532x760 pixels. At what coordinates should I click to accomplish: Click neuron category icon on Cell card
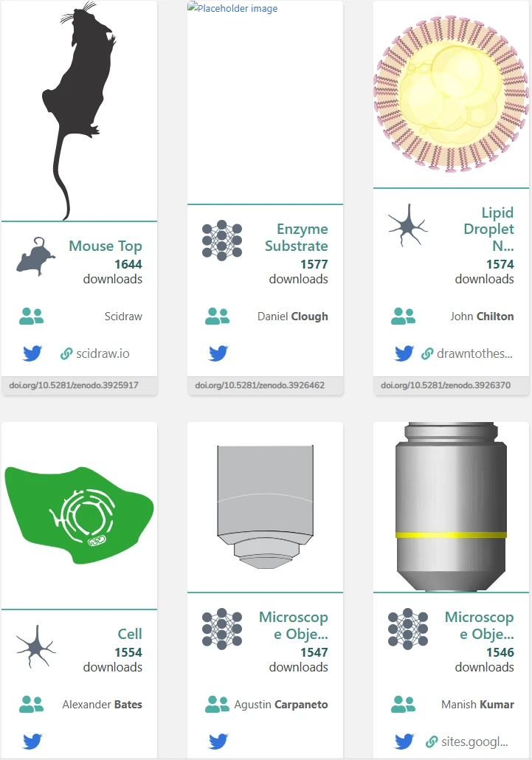36,646
